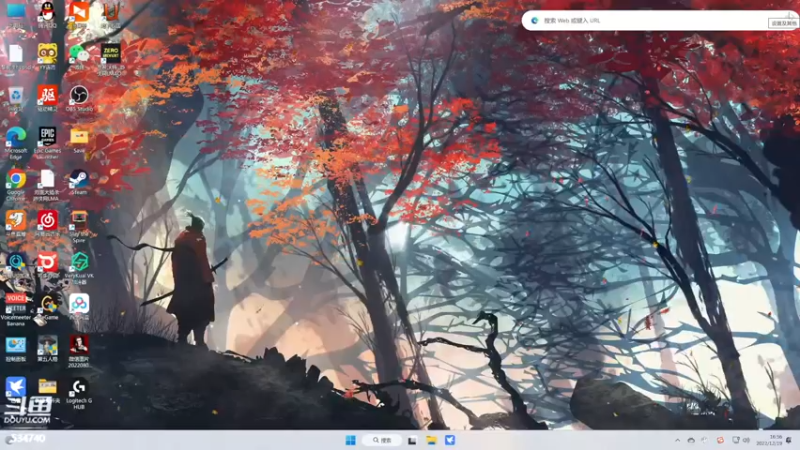The height and width of the screenshot is (450, 800).
Task: Open the blue bird app desktop icon
Action: pyautogui.click(x=16, y=388)
